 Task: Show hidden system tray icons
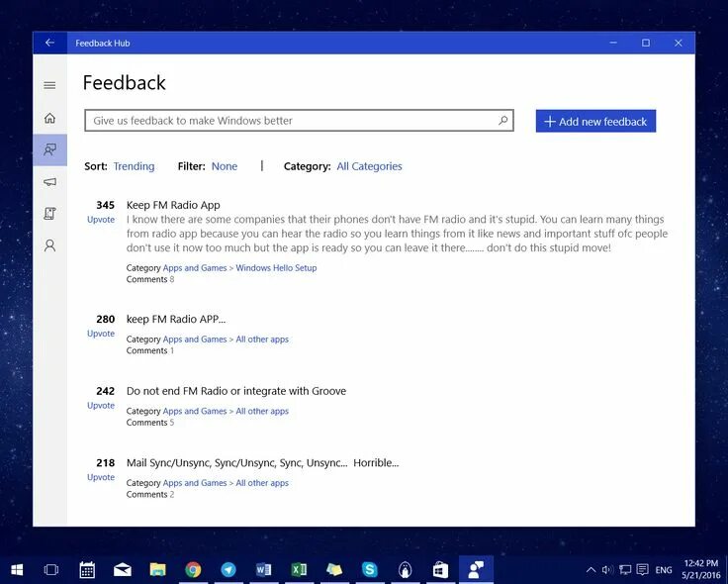[591, 569]
